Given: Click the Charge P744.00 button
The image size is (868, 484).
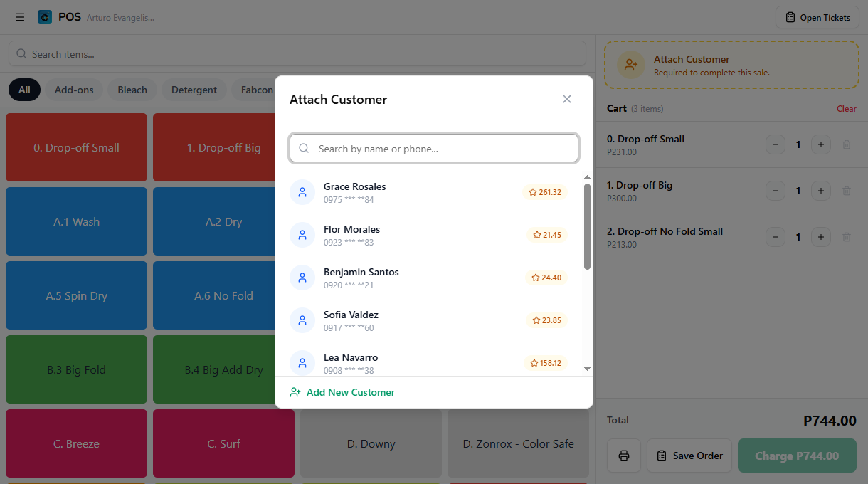Looking at the screenshot, I should 797,456.
